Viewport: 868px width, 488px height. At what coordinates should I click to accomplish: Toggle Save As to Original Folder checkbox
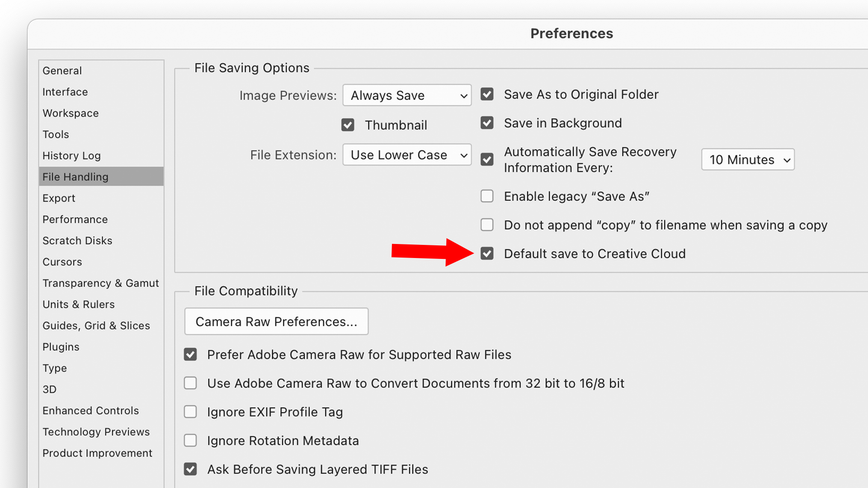[487, 94]
